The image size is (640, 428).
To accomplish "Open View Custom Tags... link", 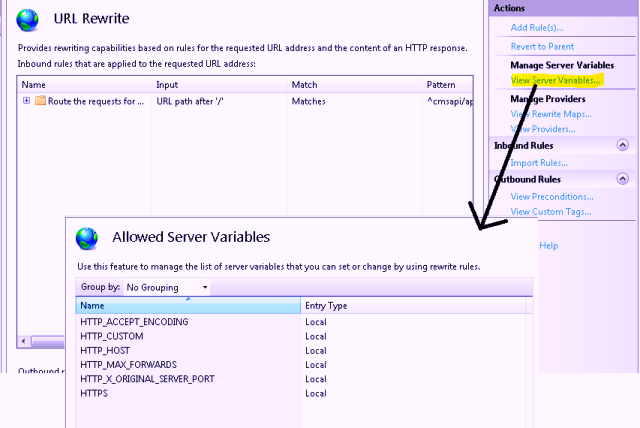I will 549,212.
